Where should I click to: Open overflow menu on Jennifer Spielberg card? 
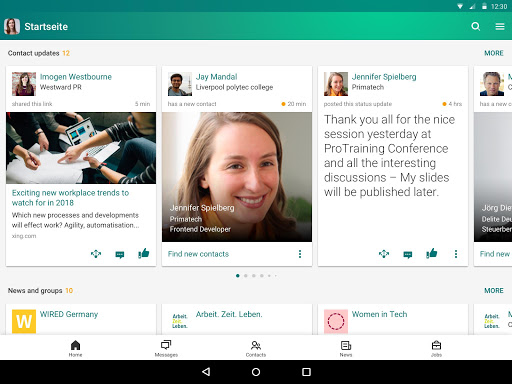[456, 254]
